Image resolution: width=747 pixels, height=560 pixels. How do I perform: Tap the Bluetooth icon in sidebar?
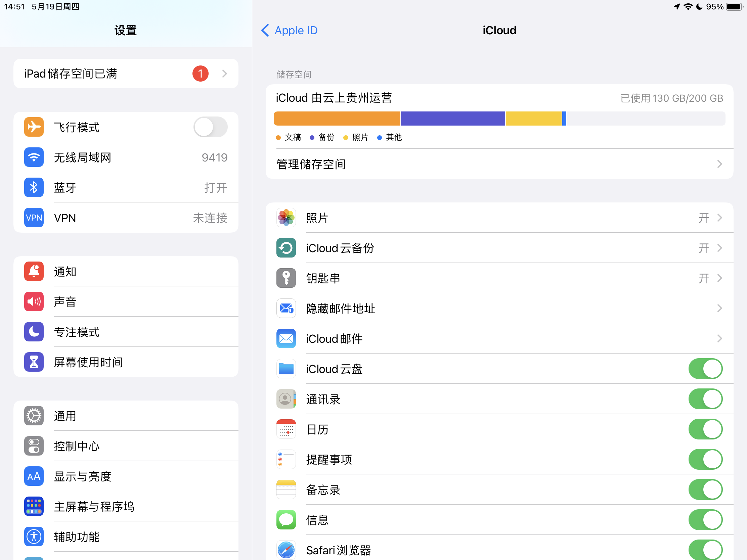[34, 187]
